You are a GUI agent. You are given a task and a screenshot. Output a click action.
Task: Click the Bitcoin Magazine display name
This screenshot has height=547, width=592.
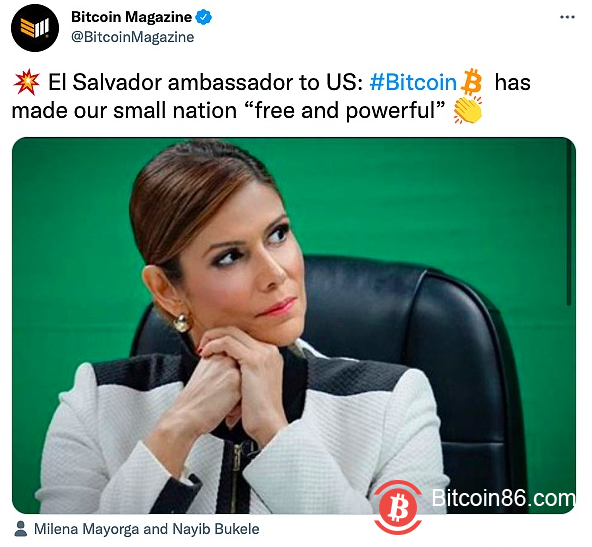(x=131, y=17)
